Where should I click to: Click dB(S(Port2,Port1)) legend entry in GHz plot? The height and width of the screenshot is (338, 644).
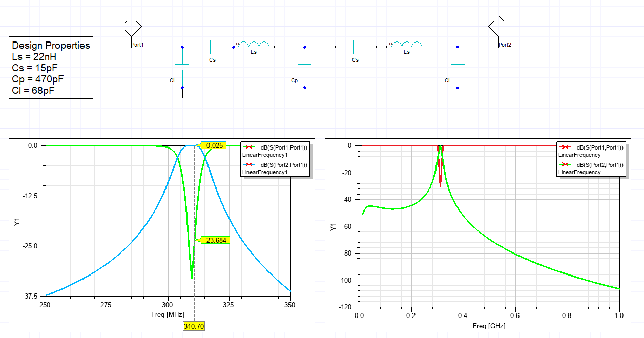(x=592, y=168)
